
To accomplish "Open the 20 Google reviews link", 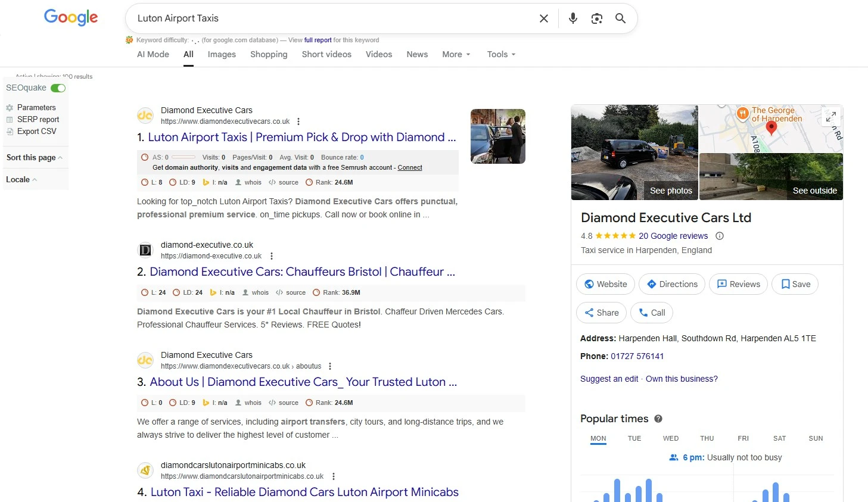I will point(673,236).
